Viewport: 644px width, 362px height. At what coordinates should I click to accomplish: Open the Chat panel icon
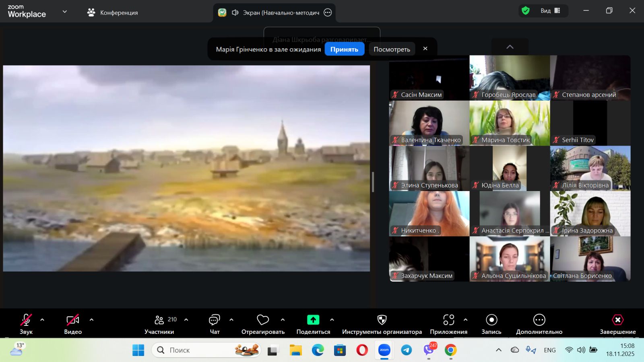coord(214,320)
